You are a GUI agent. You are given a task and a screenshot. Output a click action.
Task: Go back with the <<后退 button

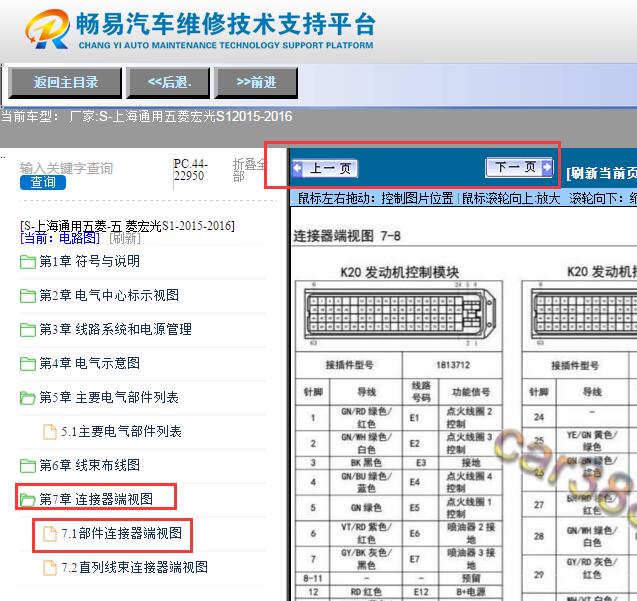pos(169,83)
